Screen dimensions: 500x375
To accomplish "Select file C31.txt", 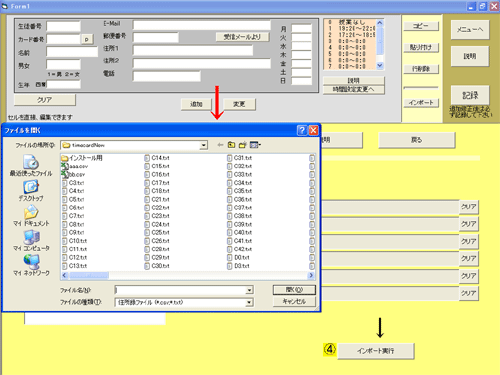I will click(240, 158).
